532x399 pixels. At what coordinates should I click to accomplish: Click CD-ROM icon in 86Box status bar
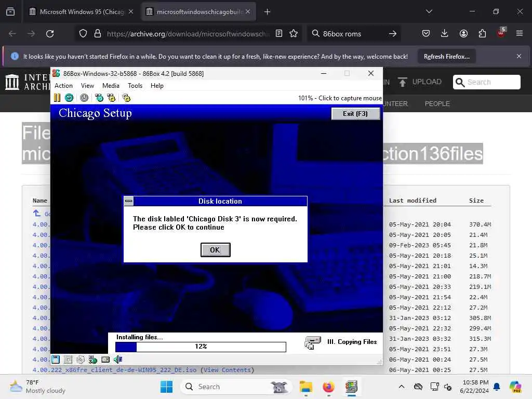pyautogui.click(x=81, y=360)
